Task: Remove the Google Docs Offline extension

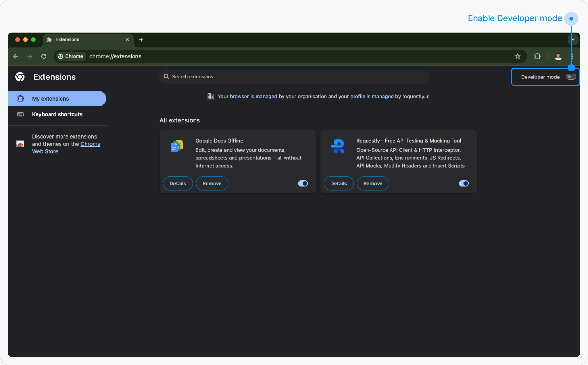Action: coord(212,183)
